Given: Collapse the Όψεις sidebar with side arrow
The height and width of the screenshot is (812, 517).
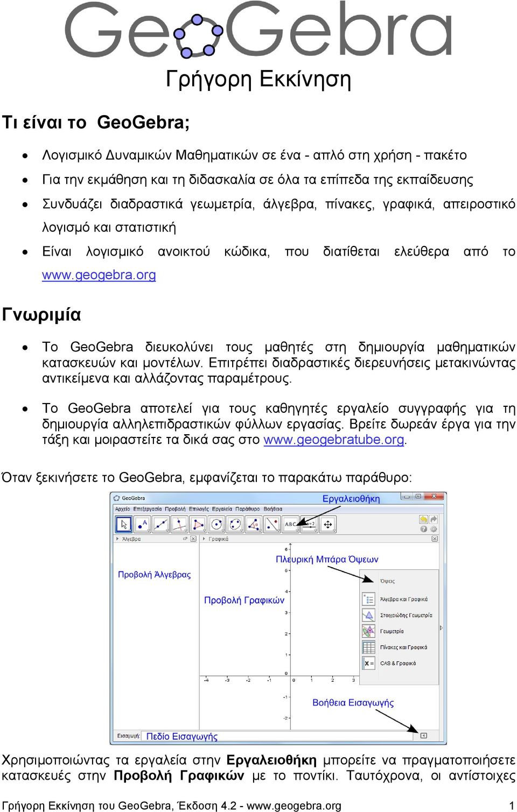Looking at the screenshot, I should [441, 628].
